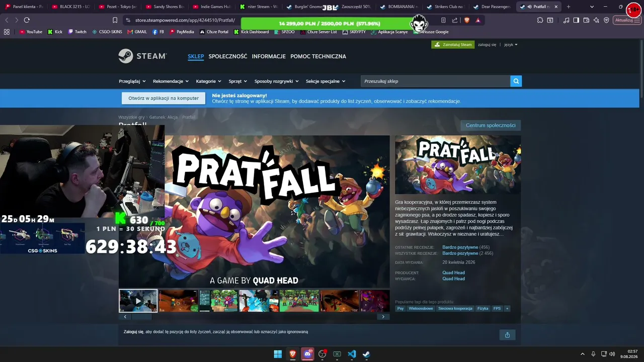Open the SPOŁECZNOŚĆ menu item
Screen dimensions: 644x362
228,56
